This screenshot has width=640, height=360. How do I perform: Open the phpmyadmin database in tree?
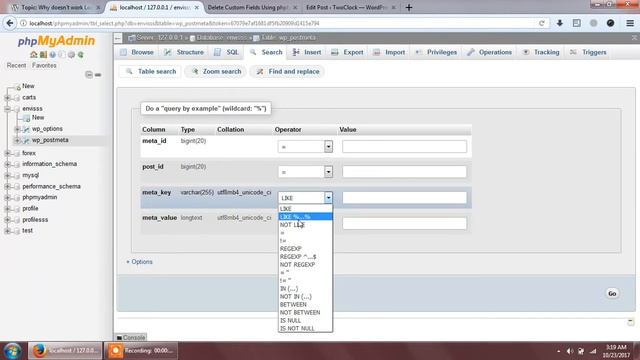40,197
